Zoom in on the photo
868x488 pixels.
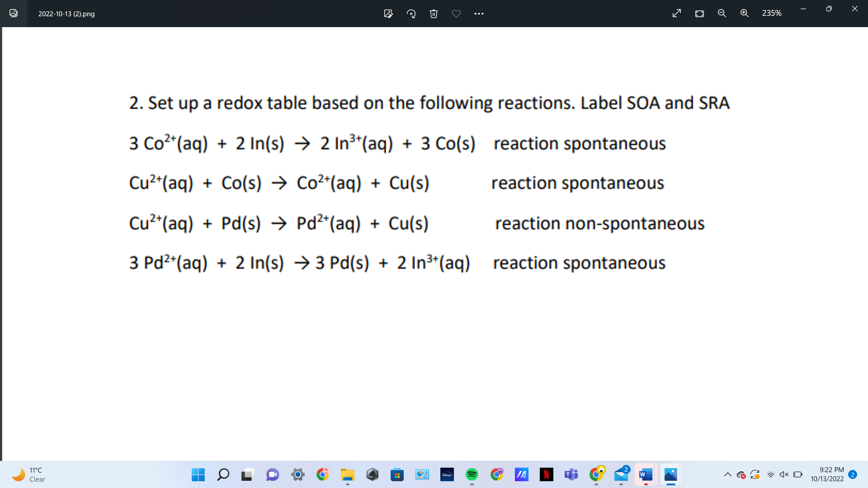[744, 14]
